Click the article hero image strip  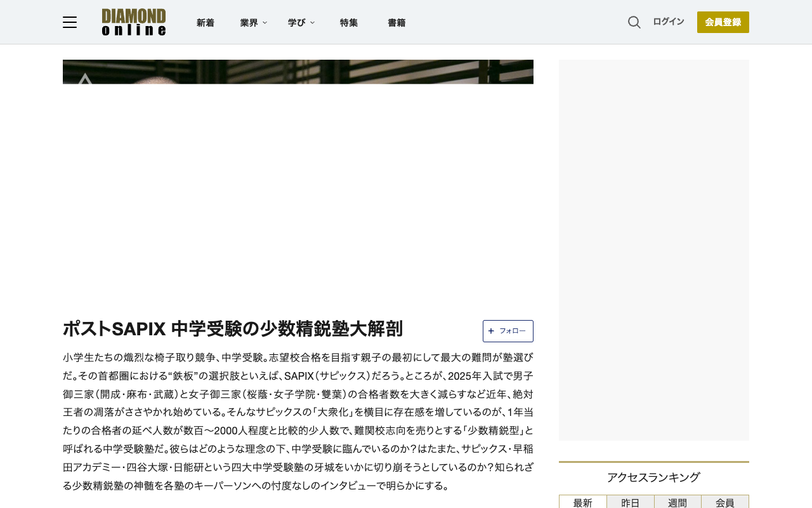(298, 72)
